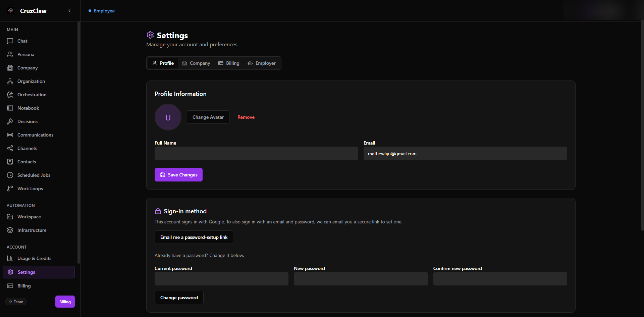Open Chat from the sidebar icon
The image size is (644, 317).
(x=10, y=41)
